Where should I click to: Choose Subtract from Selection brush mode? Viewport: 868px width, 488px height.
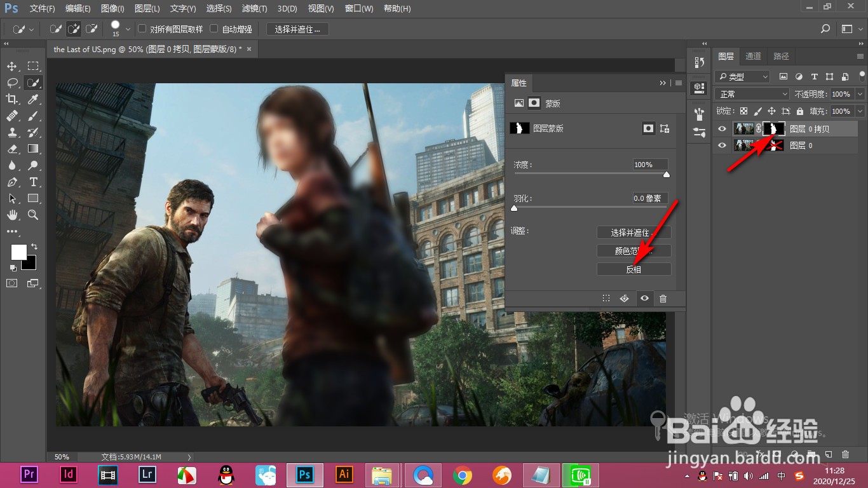click(x=92, y=29)
